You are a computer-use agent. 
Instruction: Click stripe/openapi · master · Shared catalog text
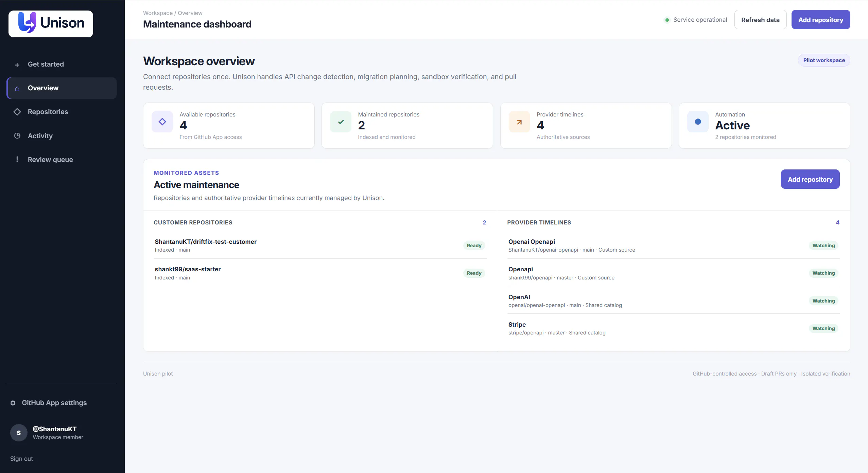(557, 333)
